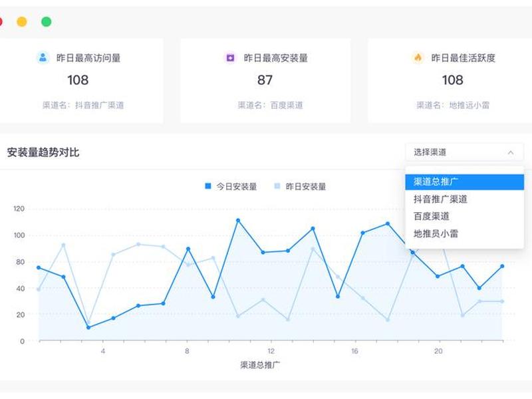Viewport: 532px width, 399px height.
Task: Toggle 今日安装量 legend series
Action: pos(231,186)
